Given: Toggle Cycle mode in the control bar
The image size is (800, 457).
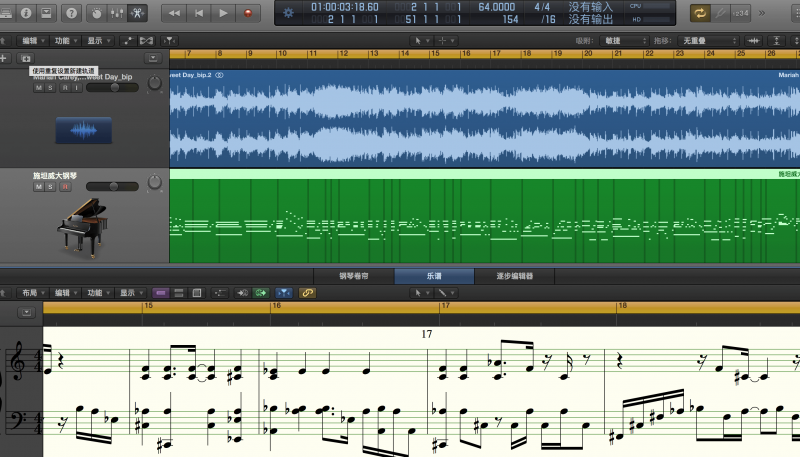Looking at the screenshot, I should click(x=700, y=13).
